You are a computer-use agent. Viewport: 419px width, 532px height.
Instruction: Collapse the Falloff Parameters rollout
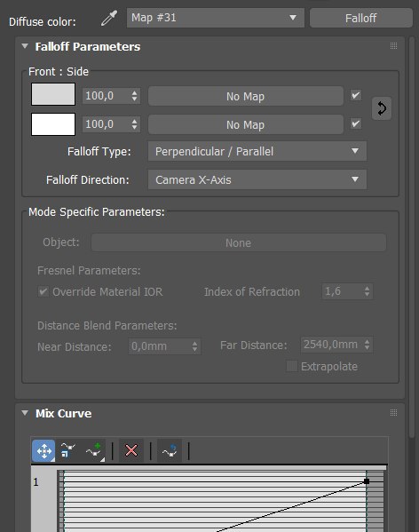click(25, 46)
